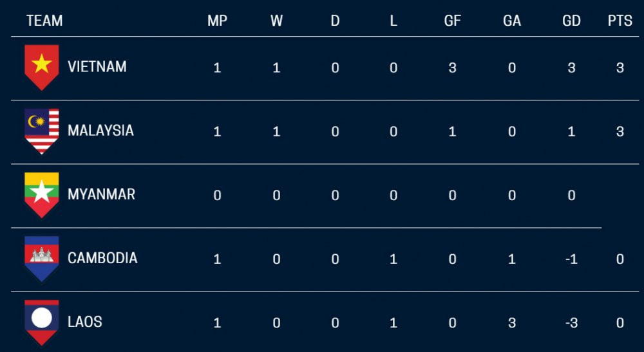
Task: Click the Myanmar flag icon
Action: point(42,194)
